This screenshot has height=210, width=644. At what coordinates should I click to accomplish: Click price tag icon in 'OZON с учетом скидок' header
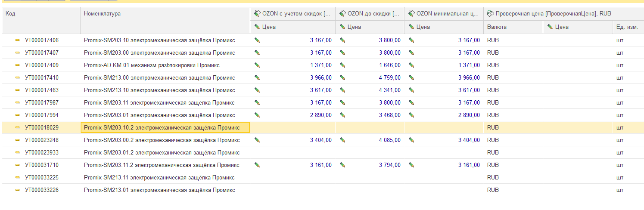257,14
